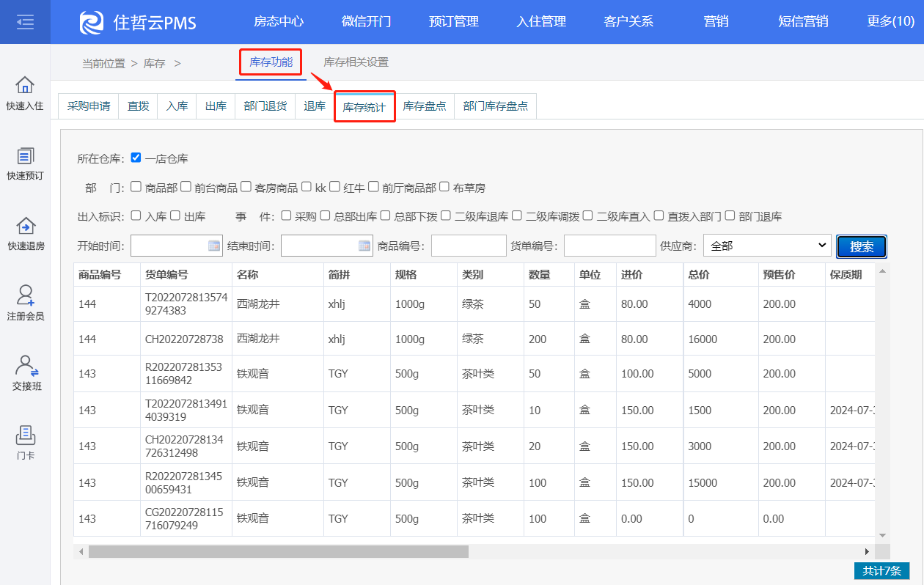The width and height of the screenshot is (924, 585).
Task: Check the 入库 flag checkbox
Action: [x=136, y=216]
